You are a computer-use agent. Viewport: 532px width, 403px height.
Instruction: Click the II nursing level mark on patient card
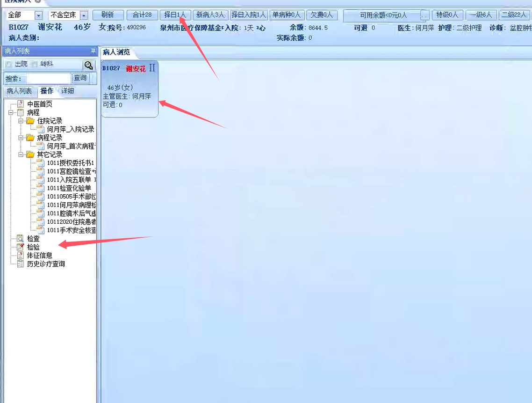pos(152,67)
